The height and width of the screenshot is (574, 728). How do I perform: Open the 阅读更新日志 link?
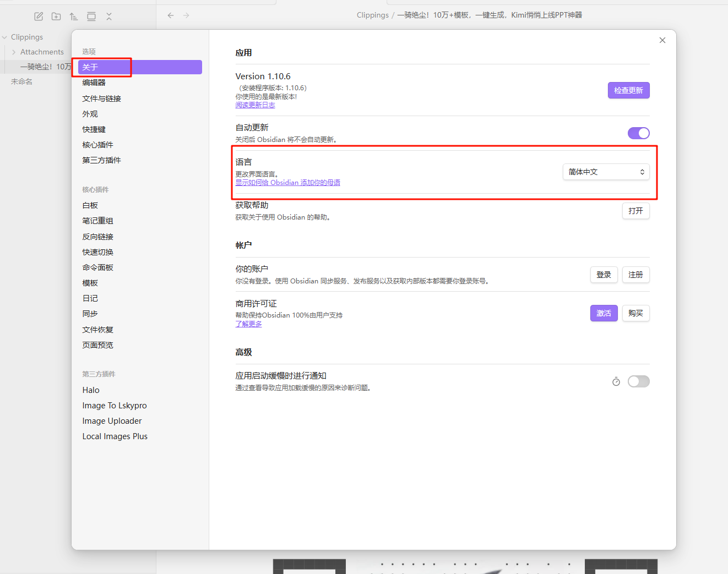(x=255, y=105)
